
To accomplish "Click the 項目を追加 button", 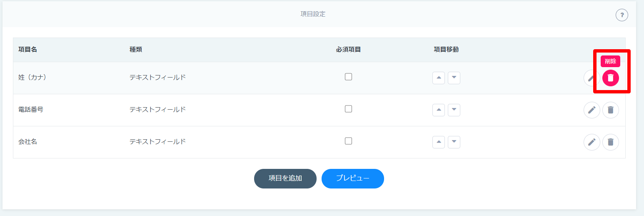I will click(285, 178).
